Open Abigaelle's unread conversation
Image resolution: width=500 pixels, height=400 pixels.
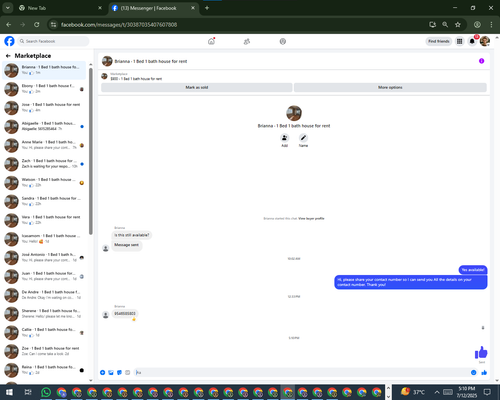(44, 126)
